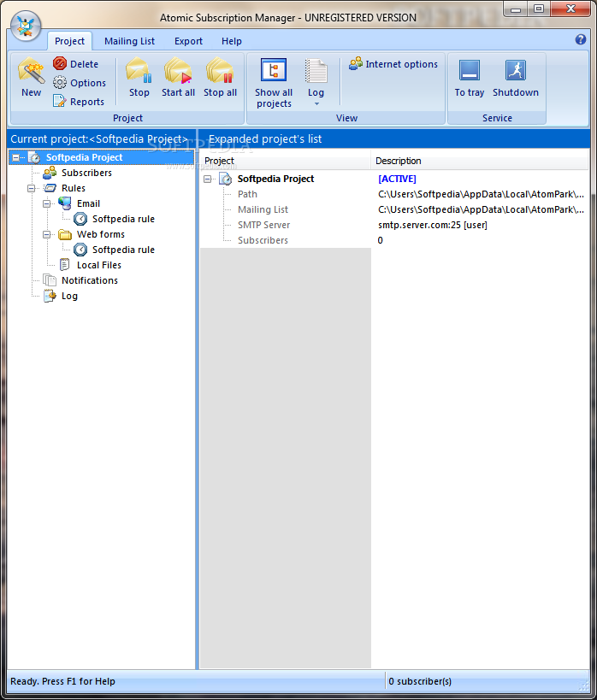Click '0 subscriber(s)' in status bar
597x700 pixels.
point(420,681)
